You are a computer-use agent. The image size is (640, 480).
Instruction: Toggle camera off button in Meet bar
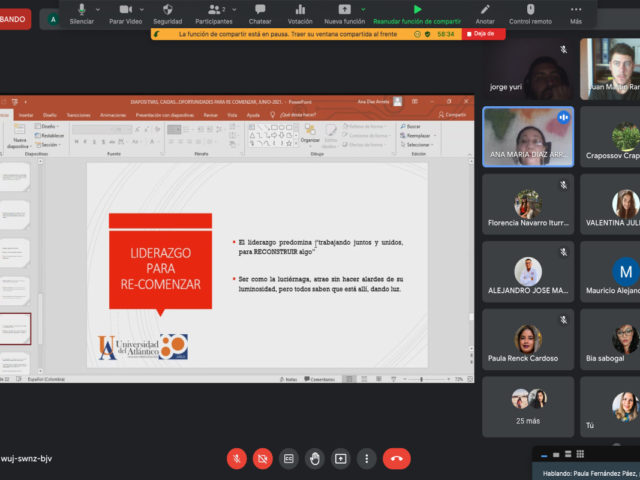(x=262, y=459)
